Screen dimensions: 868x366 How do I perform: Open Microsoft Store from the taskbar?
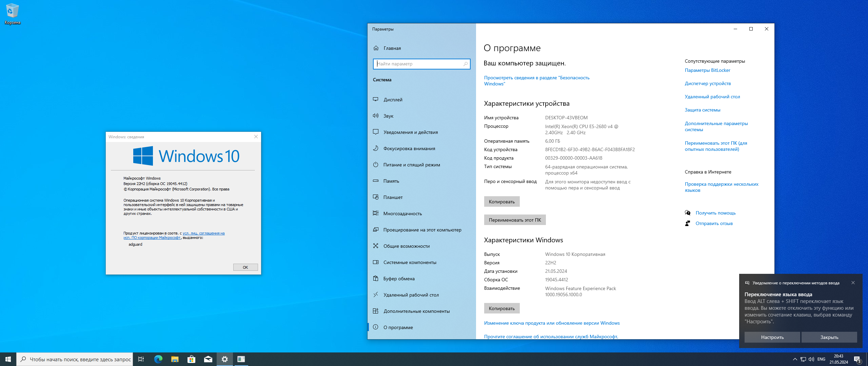tap(191, 359)
